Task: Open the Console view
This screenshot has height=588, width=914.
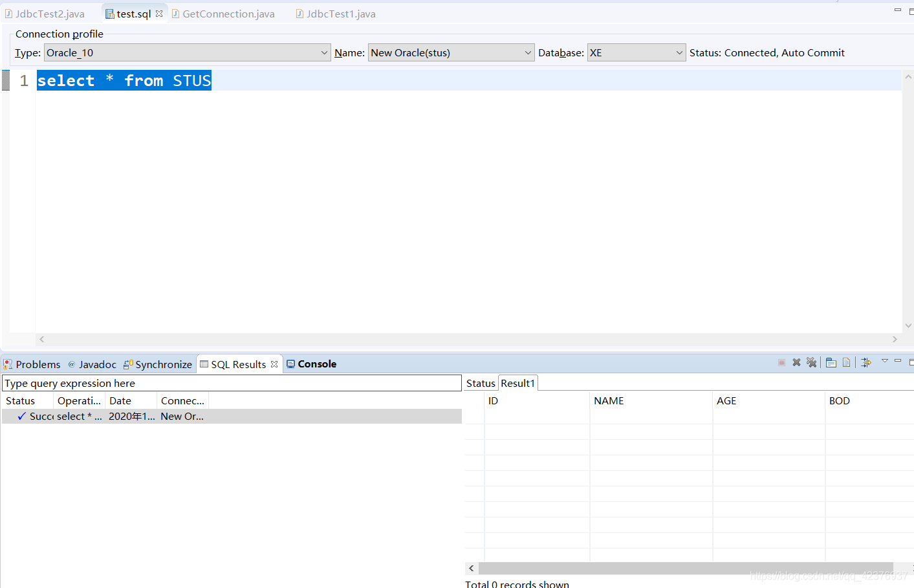Action: tap(311, 364)
